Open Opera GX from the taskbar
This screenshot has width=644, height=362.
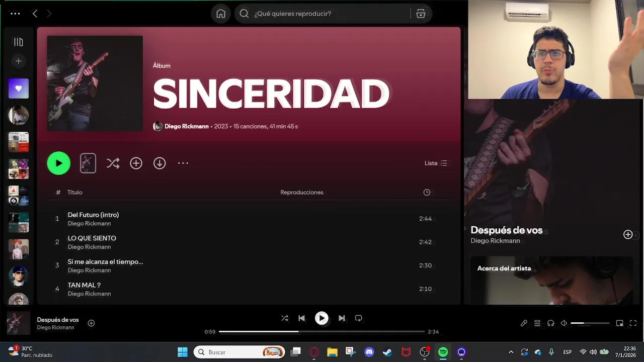pyautogui.click(x=314, y=352)
